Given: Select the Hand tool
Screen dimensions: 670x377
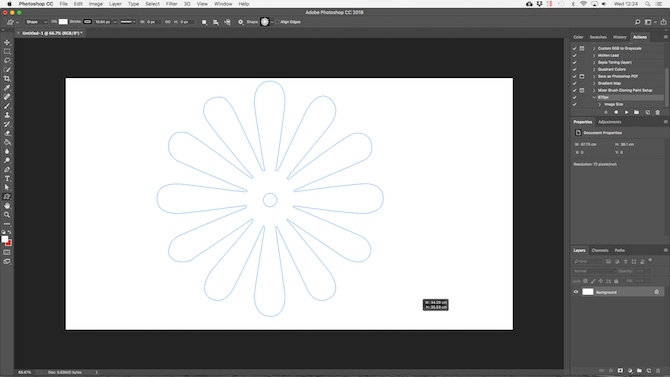Looking at the screenshot, I should [x=7, y=206].
